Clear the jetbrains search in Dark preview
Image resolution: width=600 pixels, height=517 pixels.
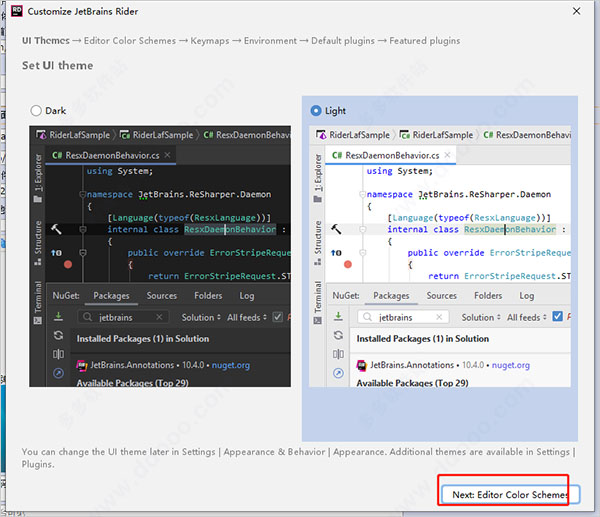pos(159,317)
